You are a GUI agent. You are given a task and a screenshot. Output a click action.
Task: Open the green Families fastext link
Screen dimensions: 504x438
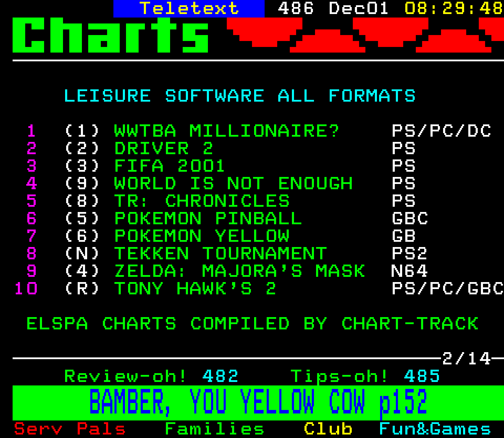(215, 429)
